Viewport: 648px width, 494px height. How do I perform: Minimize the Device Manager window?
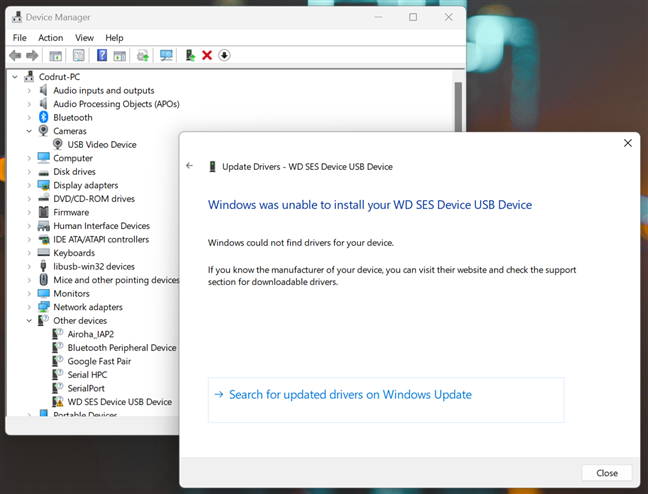coord(378,17)
